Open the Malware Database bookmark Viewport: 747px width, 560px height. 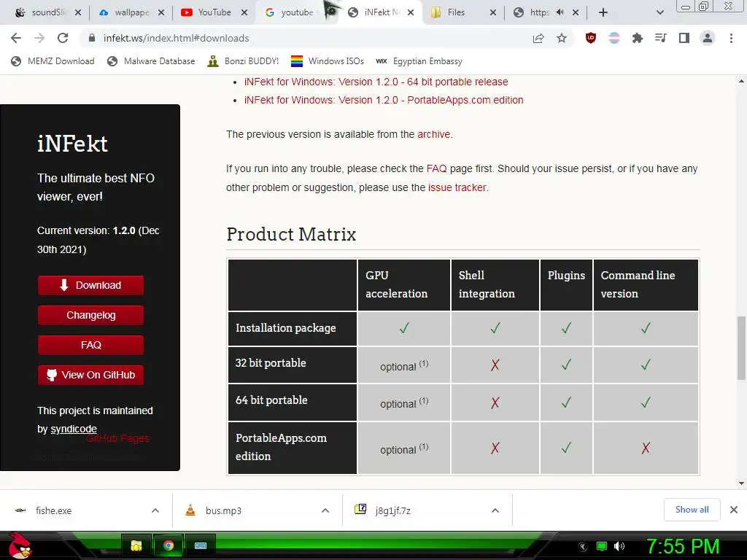coord(151,61)
